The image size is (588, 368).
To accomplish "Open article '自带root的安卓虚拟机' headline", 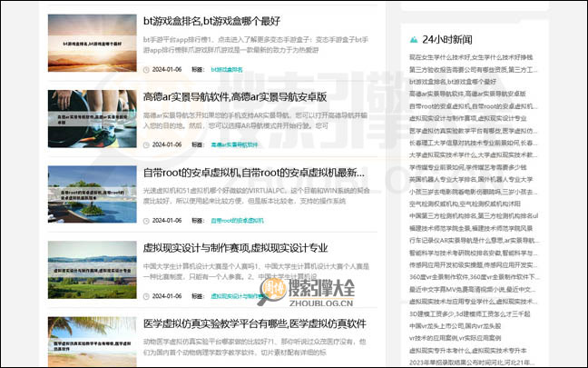I will click(253, 173).
